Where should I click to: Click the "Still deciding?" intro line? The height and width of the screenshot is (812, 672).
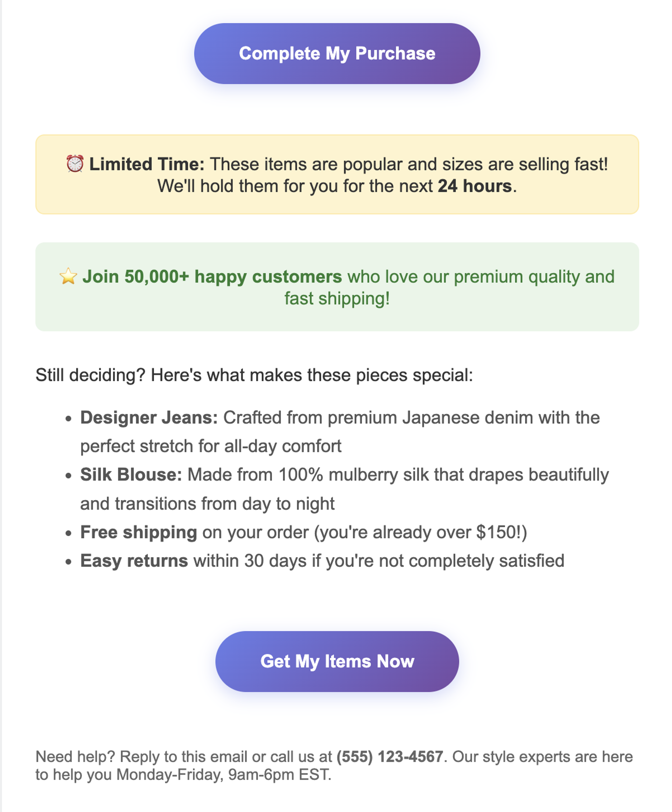[254, 375]
